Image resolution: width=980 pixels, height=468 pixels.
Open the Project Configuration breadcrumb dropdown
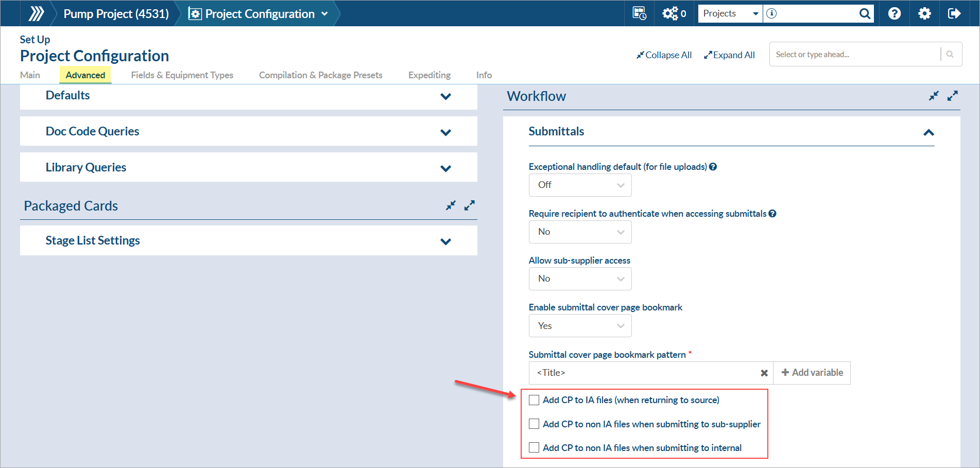324,14
